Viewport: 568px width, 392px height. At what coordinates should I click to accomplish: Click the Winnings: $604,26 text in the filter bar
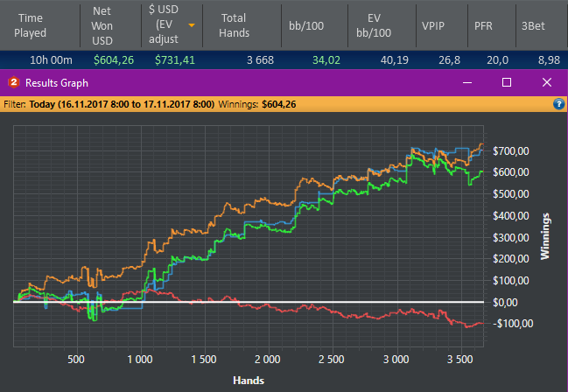pos(257,104)
